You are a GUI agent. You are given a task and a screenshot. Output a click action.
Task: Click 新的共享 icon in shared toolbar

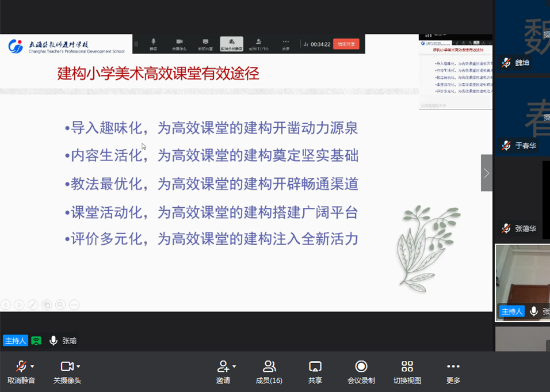point(205,42)
